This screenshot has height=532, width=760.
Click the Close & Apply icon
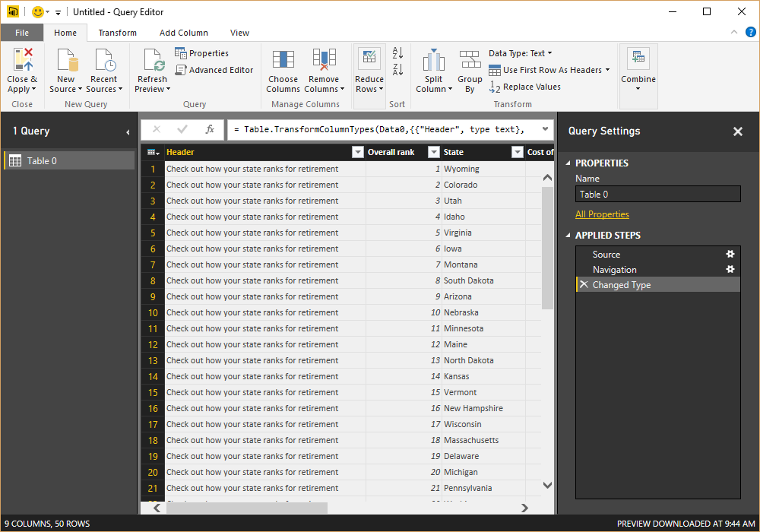tap(23, 61)
